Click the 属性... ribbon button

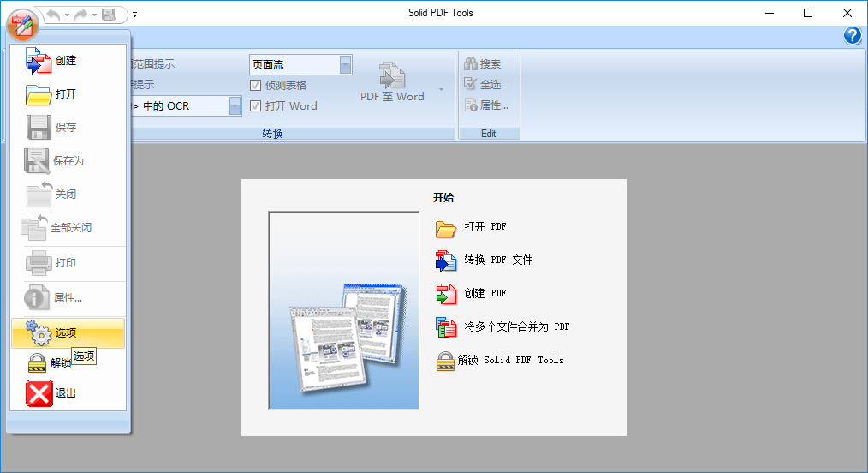pyautogui.click(x=486, y=105)
